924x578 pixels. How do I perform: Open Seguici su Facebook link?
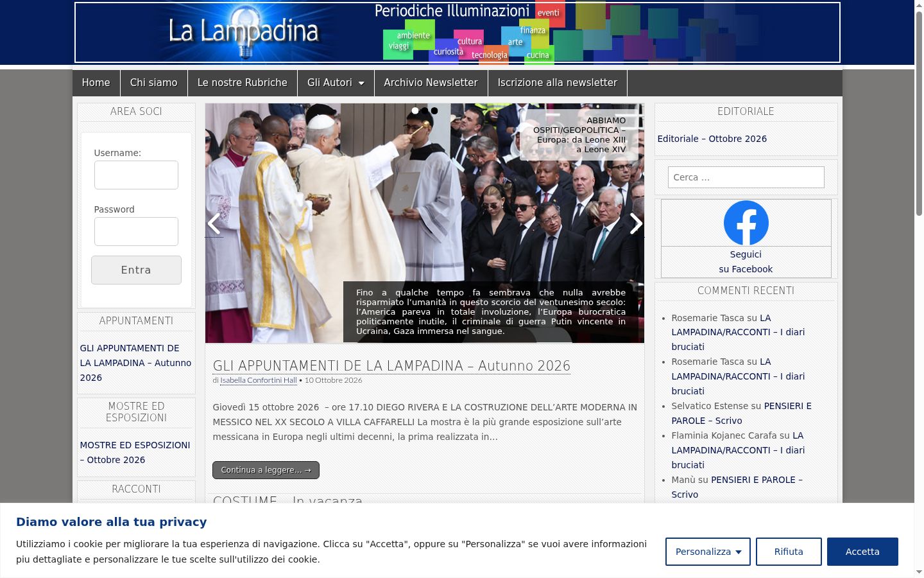point(746,262)
